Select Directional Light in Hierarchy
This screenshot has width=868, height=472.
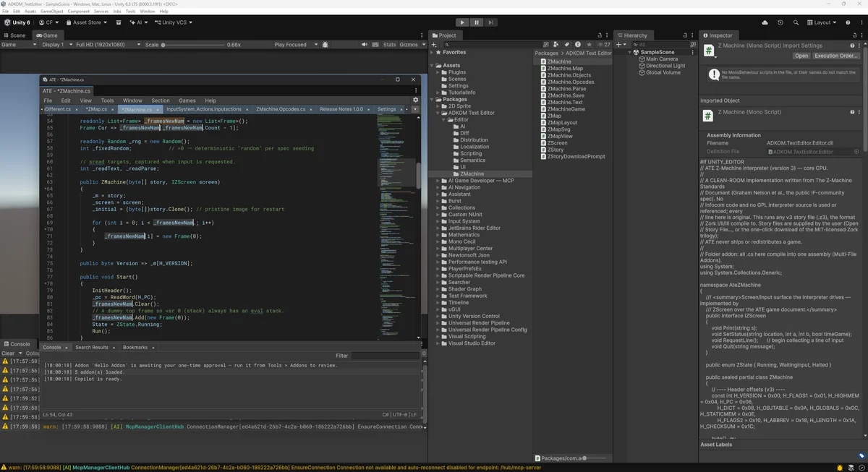tap(665, 66)
